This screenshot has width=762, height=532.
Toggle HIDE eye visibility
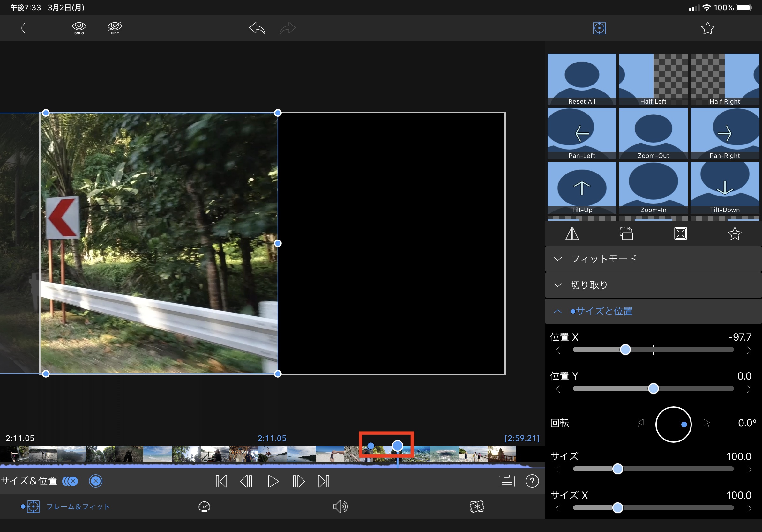[115, 28]
